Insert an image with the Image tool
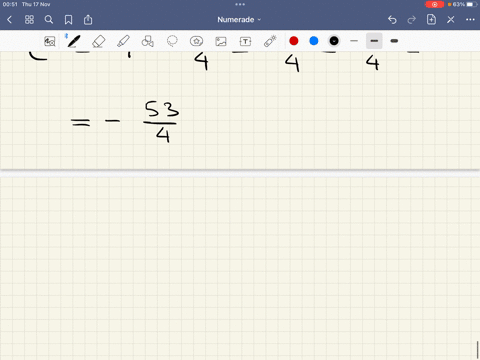The height and width of the screenshot is (360, 480). click(221, 41)
